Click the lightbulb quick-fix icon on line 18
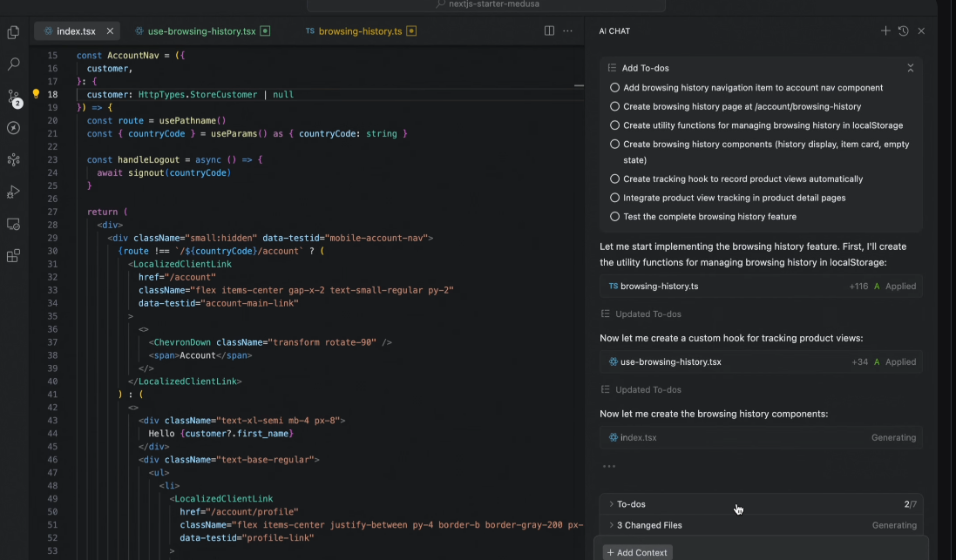 click(36, 94)
